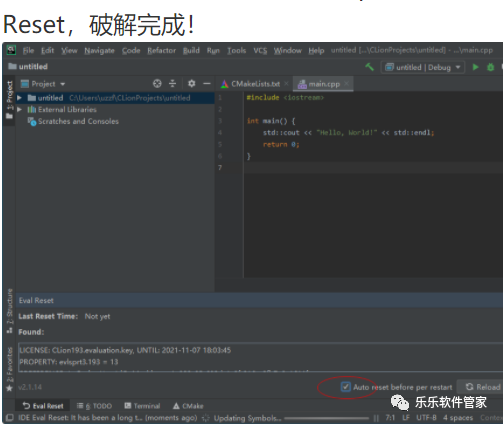Click the untitled folder icon in breadcrumb

coord(12,66)
